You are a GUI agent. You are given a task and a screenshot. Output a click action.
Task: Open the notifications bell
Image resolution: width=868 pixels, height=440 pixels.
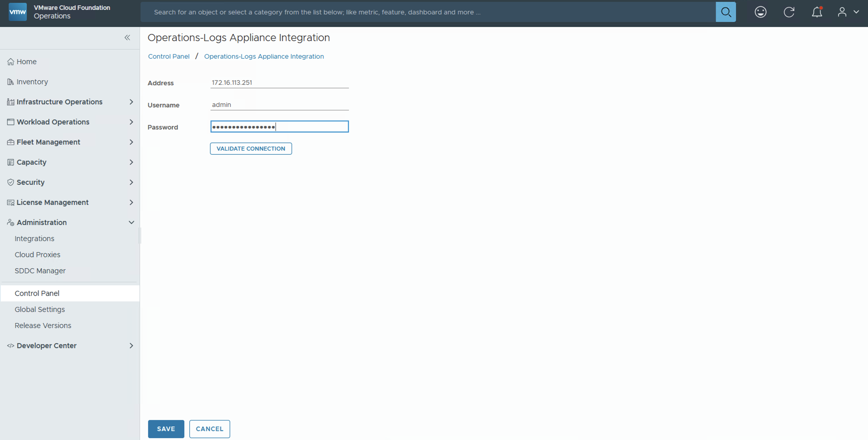[816, 12]
